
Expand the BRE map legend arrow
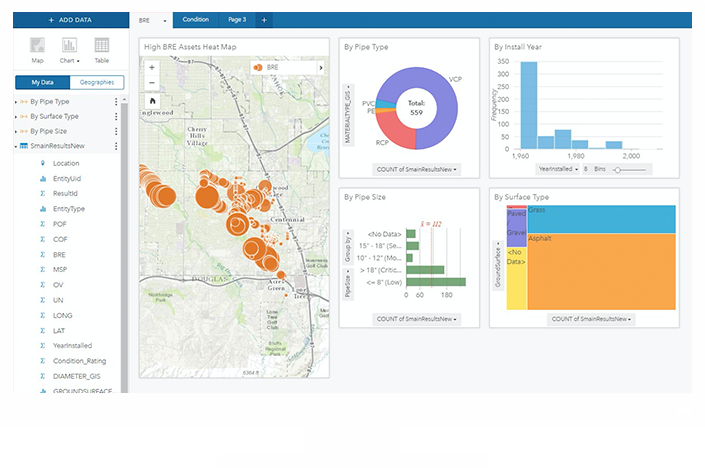click(321, 67)
